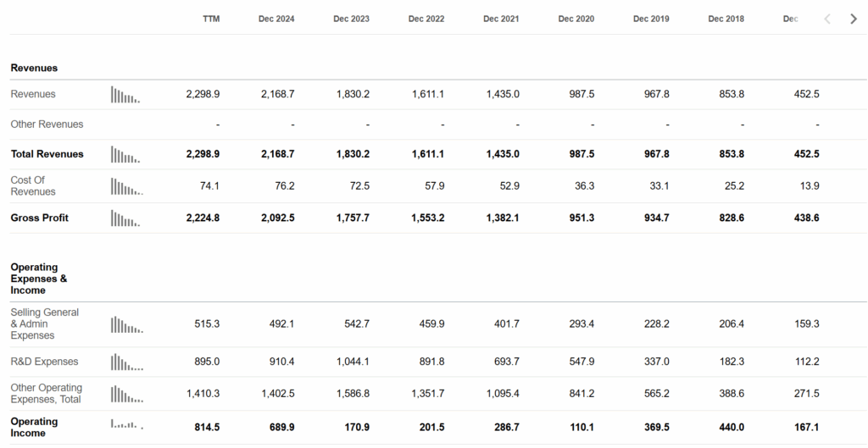Click the Dec 2021 column header
Screen dimensions: 868x448
501,19
